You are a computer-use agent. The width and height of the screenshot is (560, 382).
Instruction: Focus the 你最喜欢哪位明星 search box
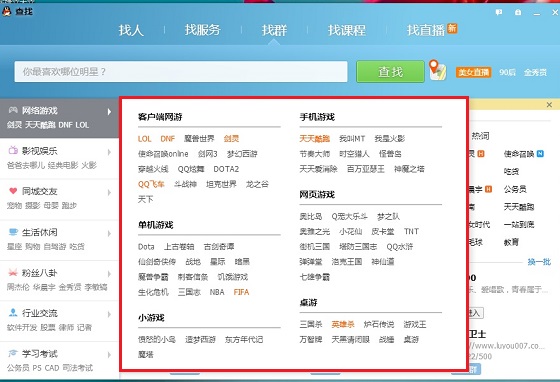[181, 72]
